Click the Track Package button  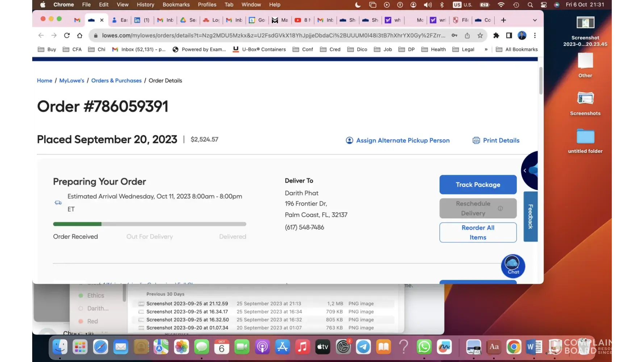(x=478, y=185)
